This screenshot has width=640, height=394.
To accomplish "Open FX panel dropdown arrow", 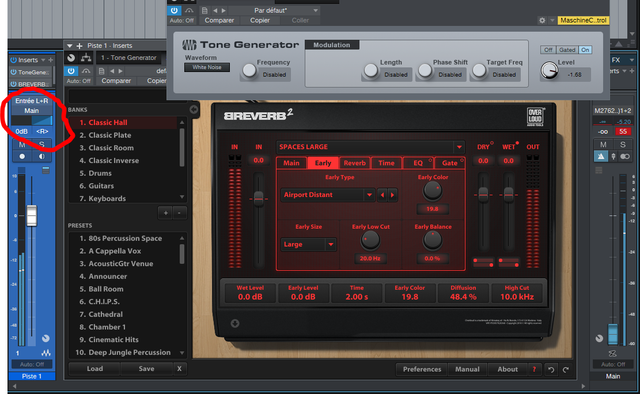I will click(632, 60).
